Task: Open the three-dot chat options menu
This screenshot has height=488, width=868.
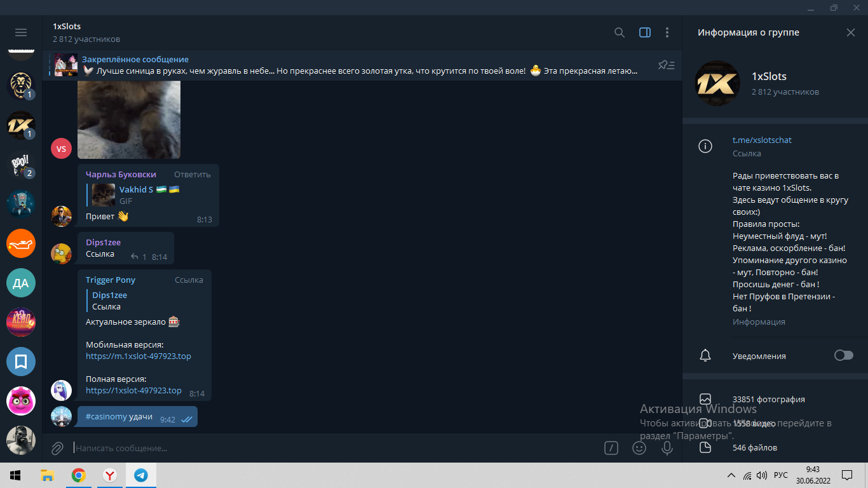Action: click(x=667, y=32)
